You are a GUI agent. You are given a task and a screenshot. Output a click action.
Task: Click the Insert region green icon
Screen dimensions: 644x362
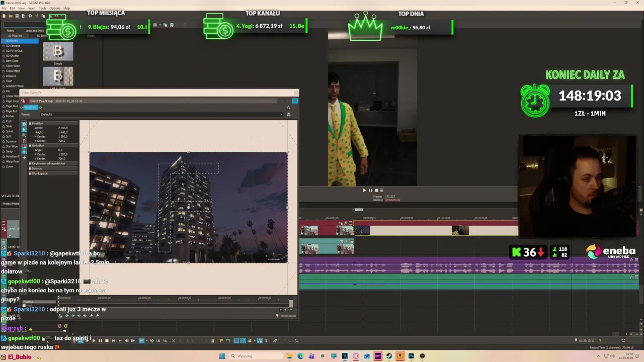[228, 340]
